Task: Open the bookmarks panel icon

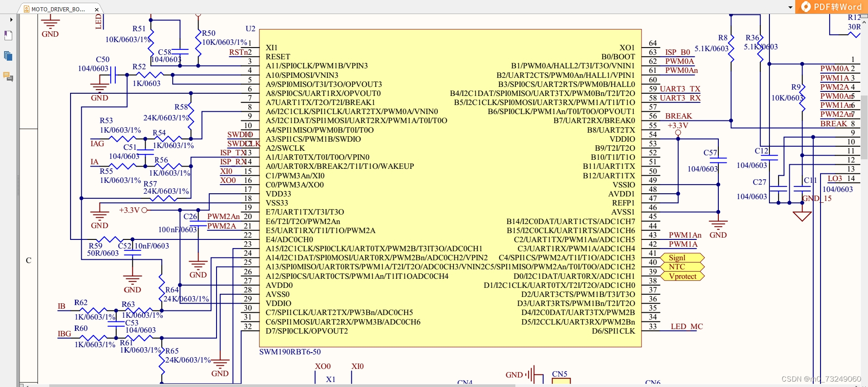Action: (x=8, y=36)
